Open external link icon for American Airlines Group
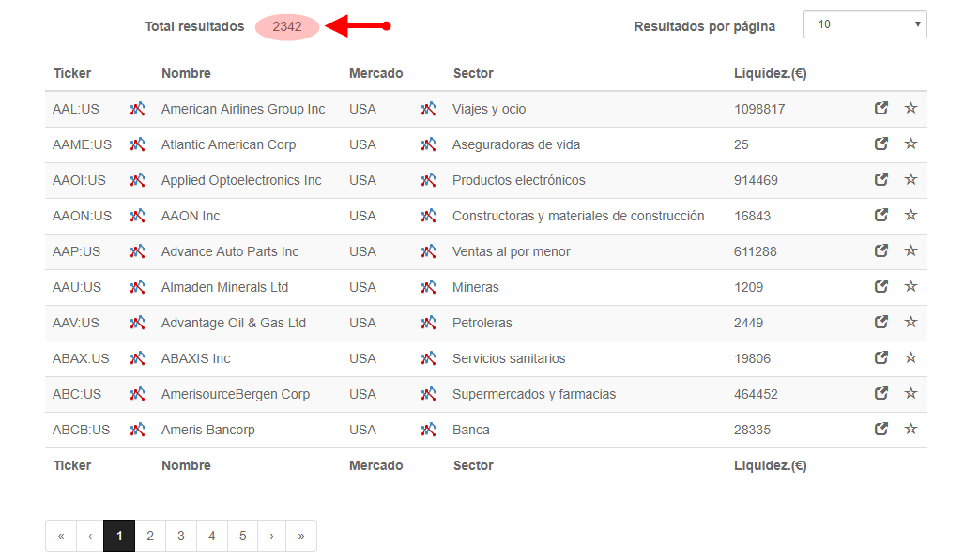964x560 pixels. [881, 108]
